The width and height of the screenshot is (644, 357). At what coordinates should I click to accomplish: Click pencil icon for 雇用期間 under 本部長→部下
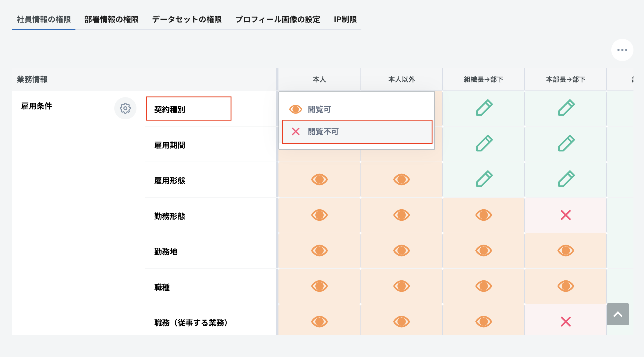click(566, 143)
